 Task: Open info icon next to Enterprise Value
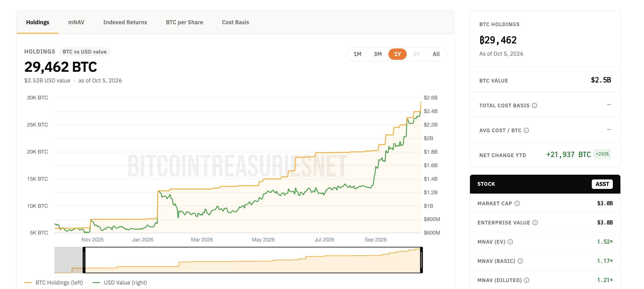(x=535, y=223)
